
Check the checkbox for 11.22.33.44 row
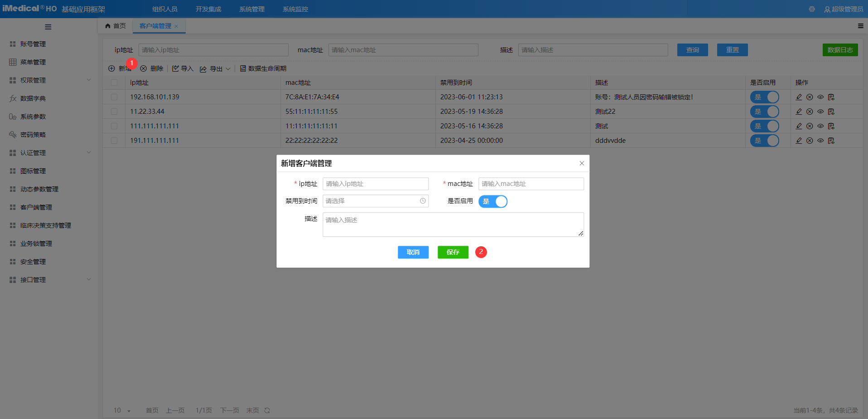pyautogui.click(x=114, y=112)
